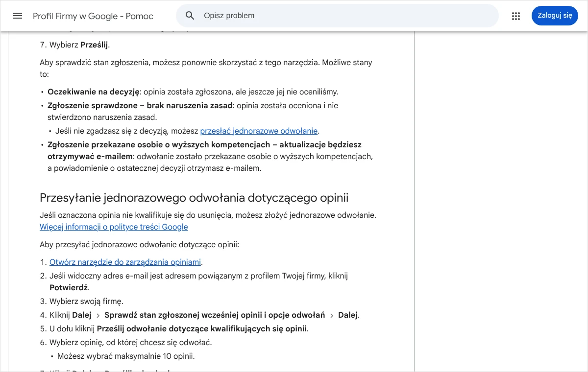Open the hamburger main menu
Screen dimensions: 588x372
(x=18, y=16)
